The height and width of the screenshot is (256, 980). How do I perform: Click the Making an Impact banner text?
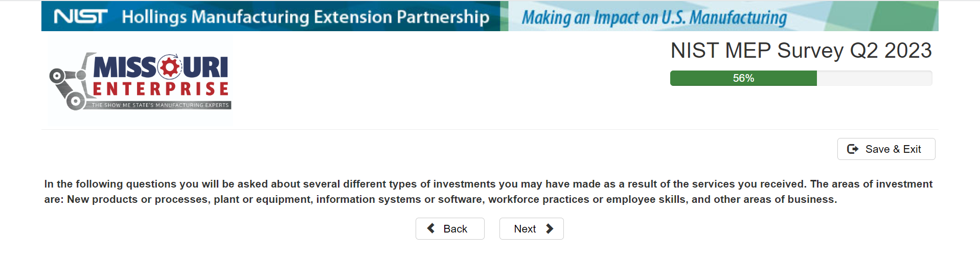[654, 18]
